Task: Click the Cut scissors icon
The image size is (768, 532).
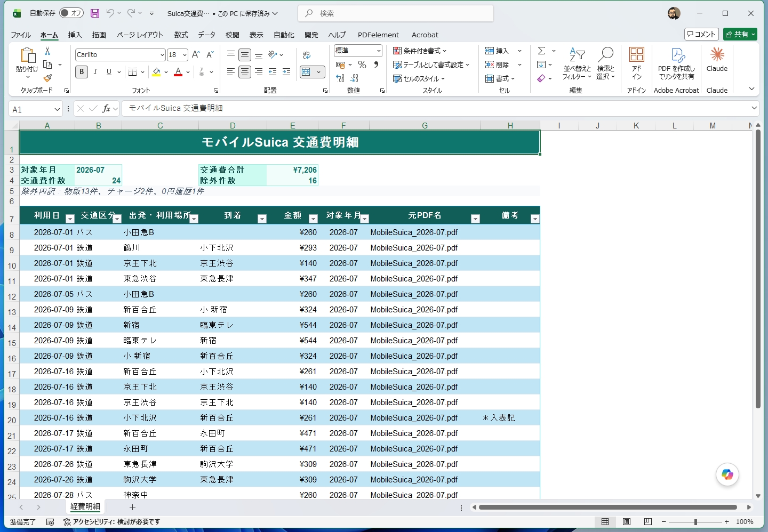Action: [x=47, y=51]
